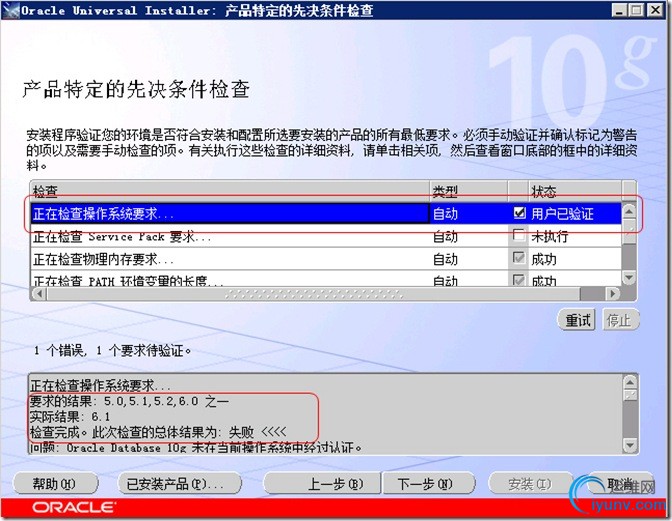
Task: Select row 正在检查 Service Pack 要求
Action: tap(326, 236)
